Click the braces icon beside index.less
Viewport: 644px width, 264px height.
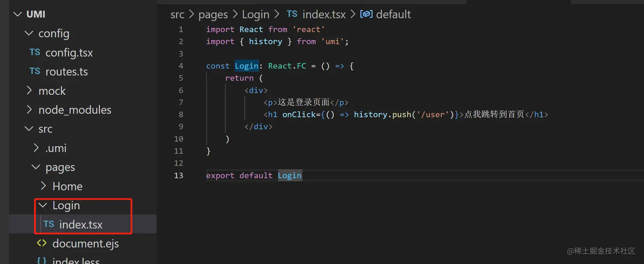click(x=41, y=260)
